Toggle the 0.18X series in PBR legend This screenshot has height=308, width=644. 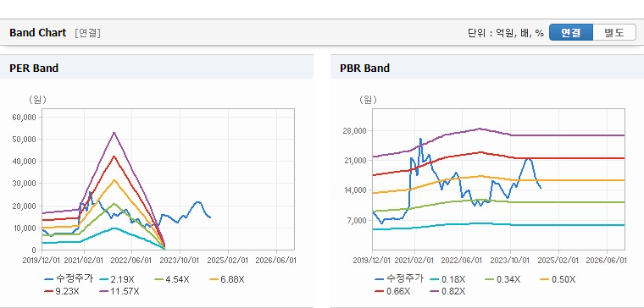coord(447,279)
